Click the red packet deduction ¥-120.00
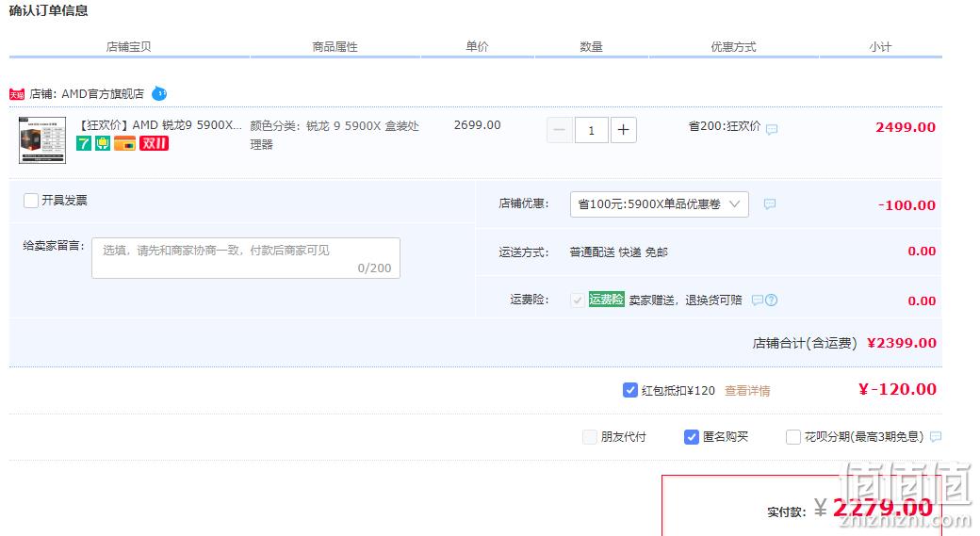Image resolution: width=980 pixels, height=536 pixels. coord(897,389)
